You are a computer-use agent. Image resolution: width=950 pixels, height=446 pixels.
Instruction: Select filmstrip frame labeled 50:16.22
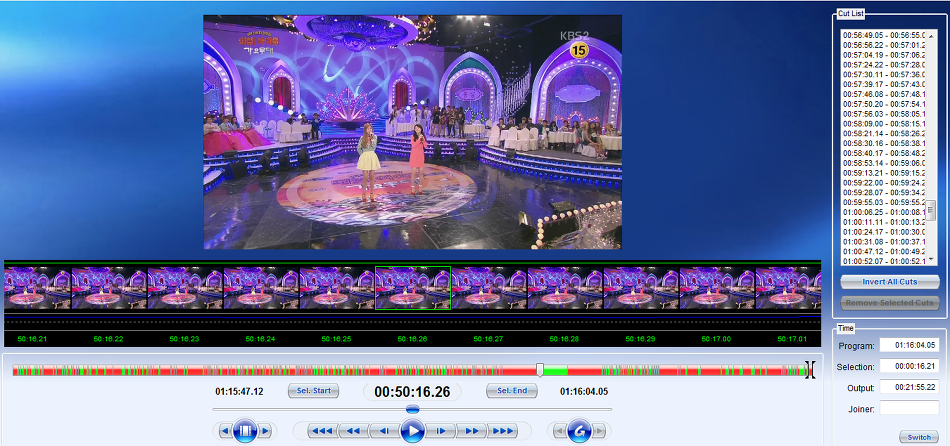(x=109, y=288)
